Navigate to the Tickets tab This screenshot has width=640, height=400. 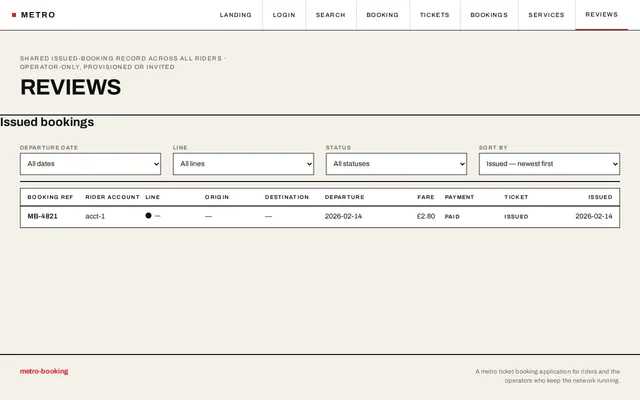(x=435, y=15)
